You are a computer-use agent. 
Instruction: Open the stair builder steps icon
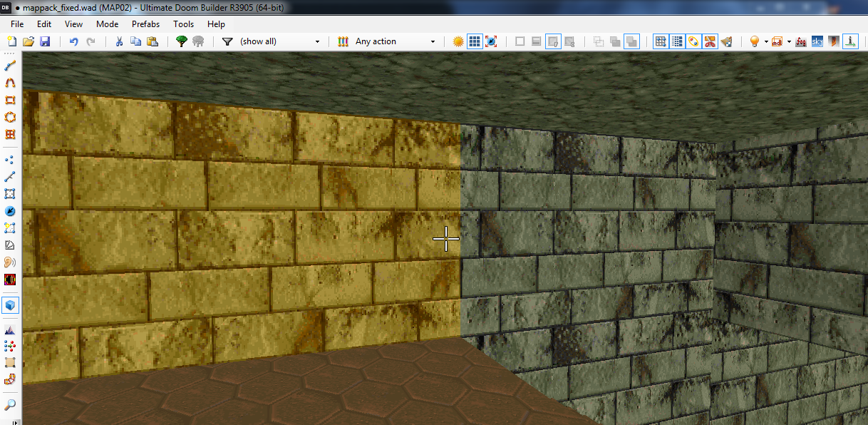(x=10, y=380)
